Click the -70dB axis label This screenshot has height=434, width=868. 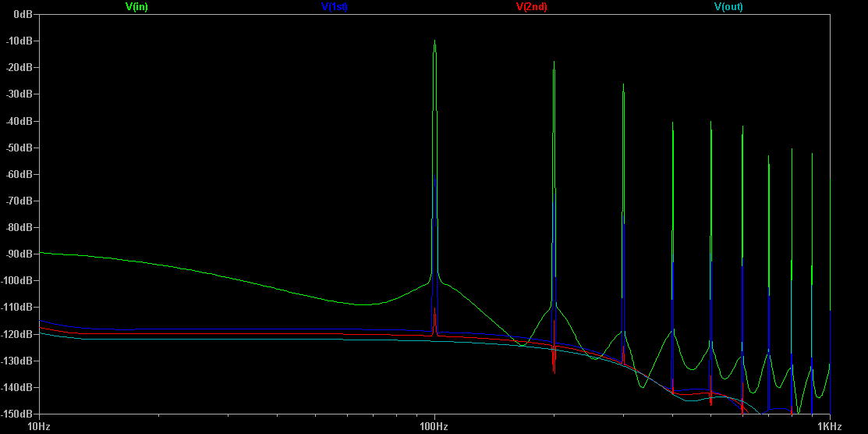(x=18, y=201)
